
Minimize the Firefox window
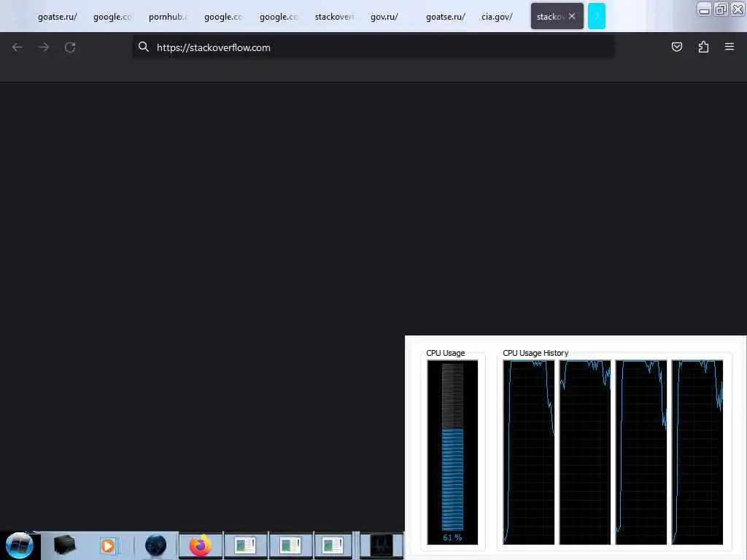pyautogui.click(x=704, y=9)
